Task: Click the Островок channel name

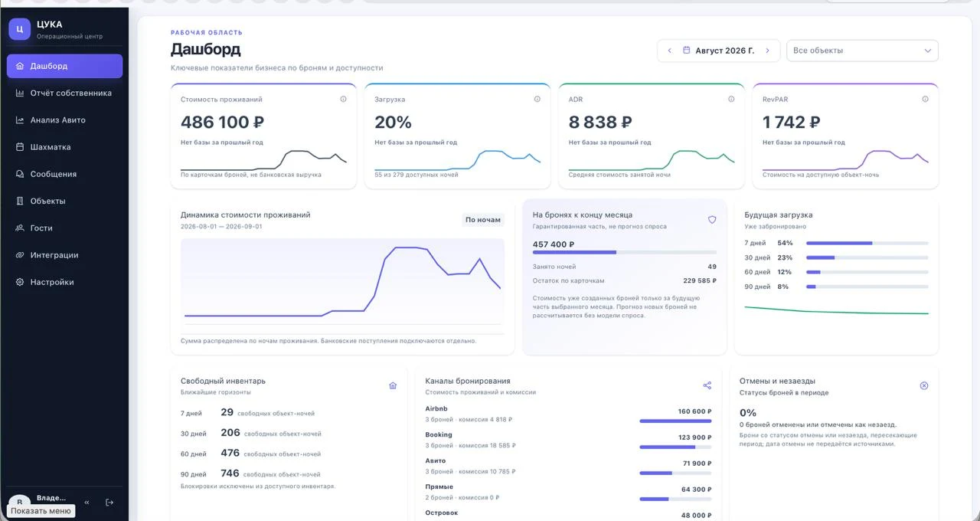Action: pyautogui.click(x=441, y=513)
